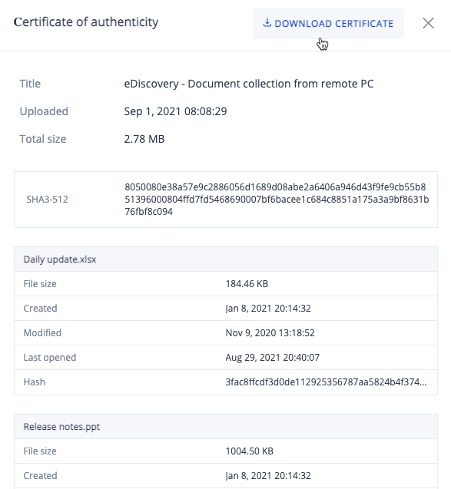This screenshot has height=489, width=451.
Task: Click the title eDiscovery document collection text
Action: tap(249, 84)
